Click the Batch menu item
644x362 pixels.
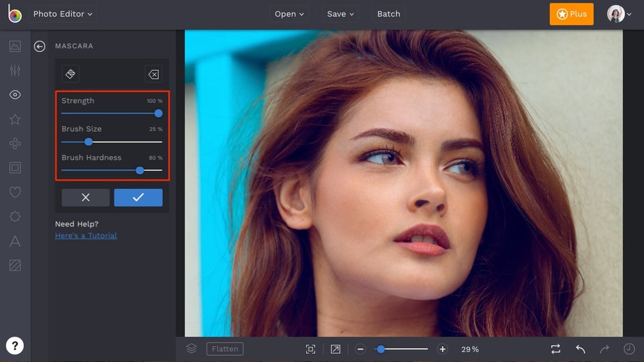click(x=389, y=14)
